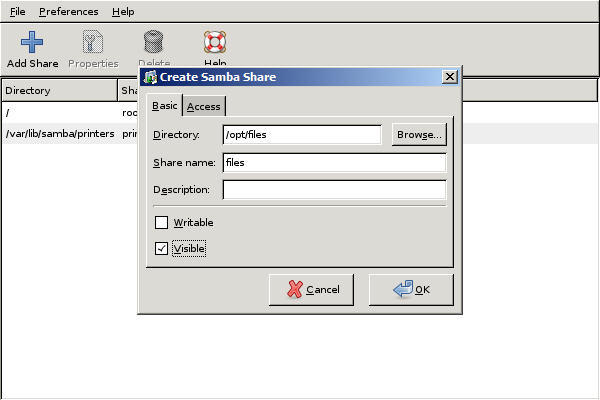Click the Browse... button
This screenshot has height=400, width=600.
pyautogui.click(x=419, y=135)
